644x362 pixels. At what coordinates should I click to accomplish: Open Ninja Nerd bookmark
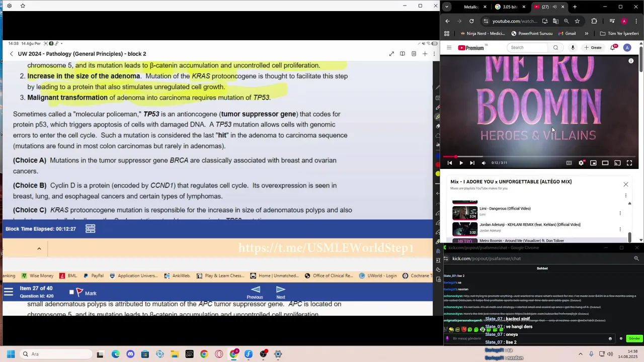point(482,34)
